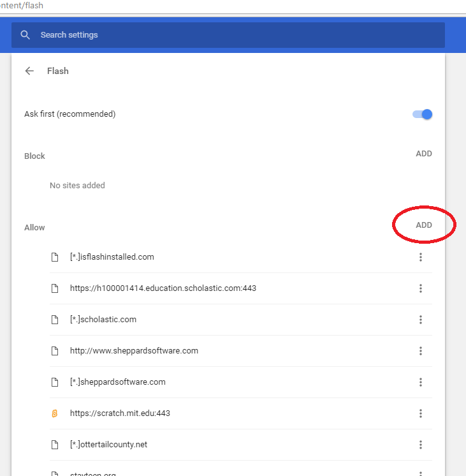Open more actions for [*.]sheppardsoftware.com

coord(421,382)
